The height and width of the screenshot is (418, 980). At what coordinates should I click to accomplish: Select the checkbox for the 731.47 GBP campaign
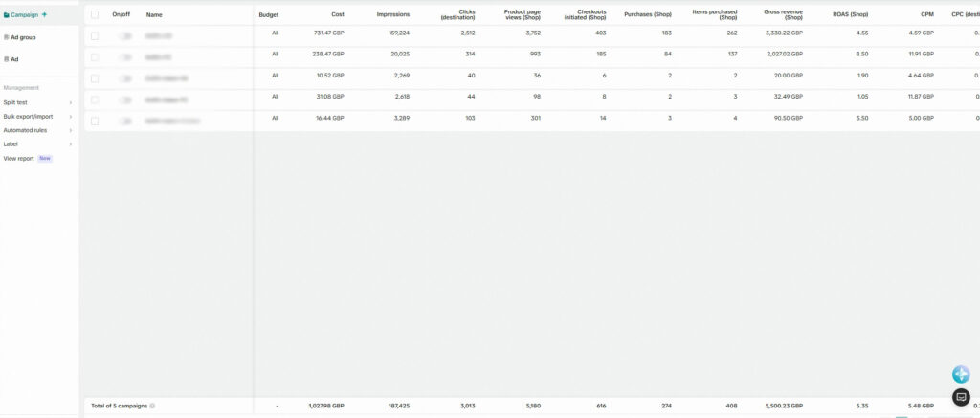point(95,35)
